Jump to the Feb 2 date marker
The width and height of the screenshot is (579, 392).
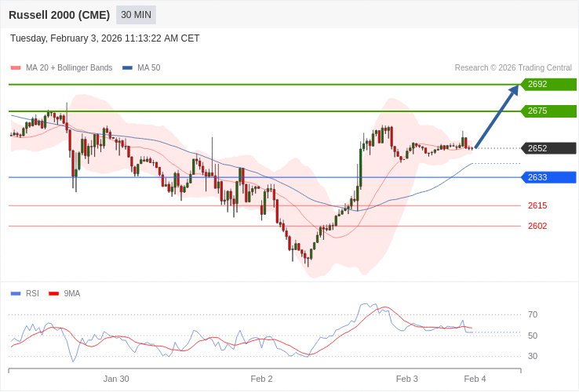coord(261,379)
